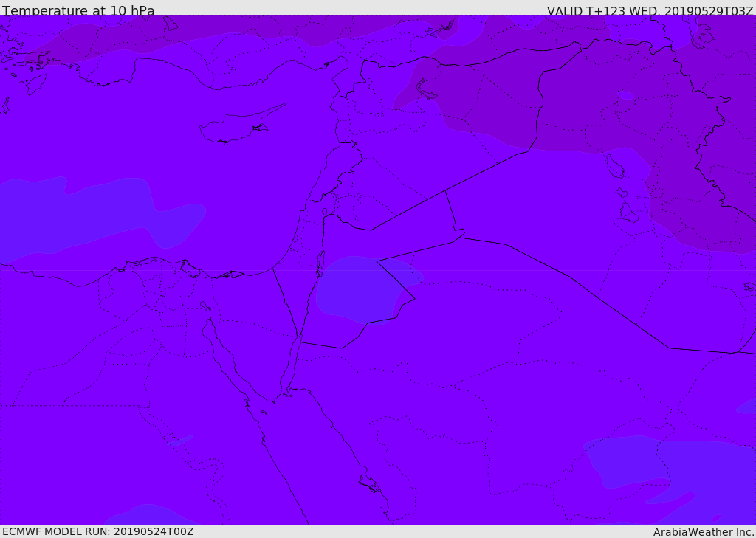Click the 'ArabiaWeather Inc.' credit text

pyautogui.click(x=704, y=532)
